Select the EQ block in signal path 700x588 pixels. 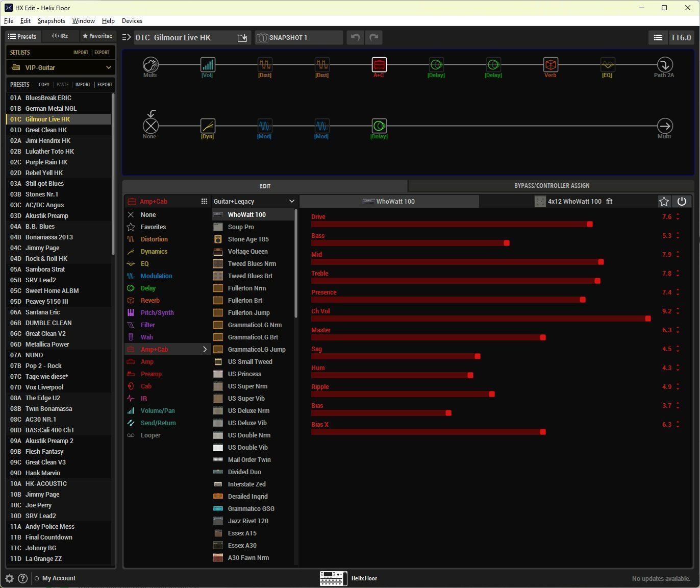tap(607, 65)
